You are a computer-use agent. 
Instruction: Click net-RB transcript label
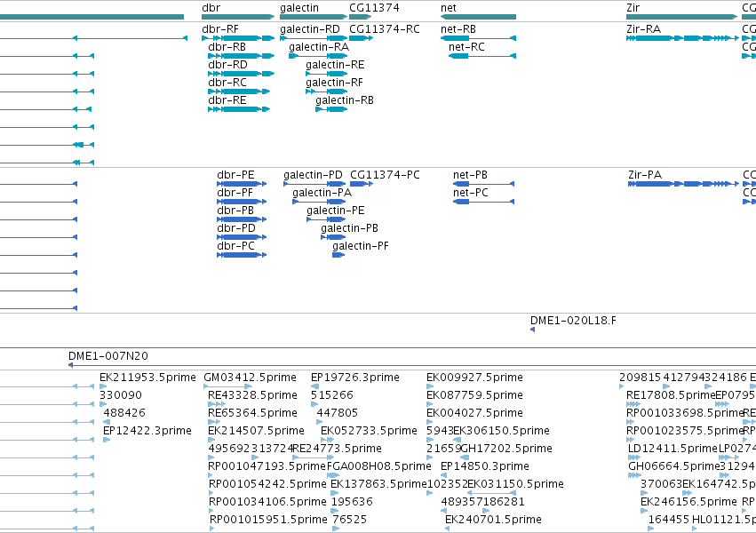pos(458,29)
